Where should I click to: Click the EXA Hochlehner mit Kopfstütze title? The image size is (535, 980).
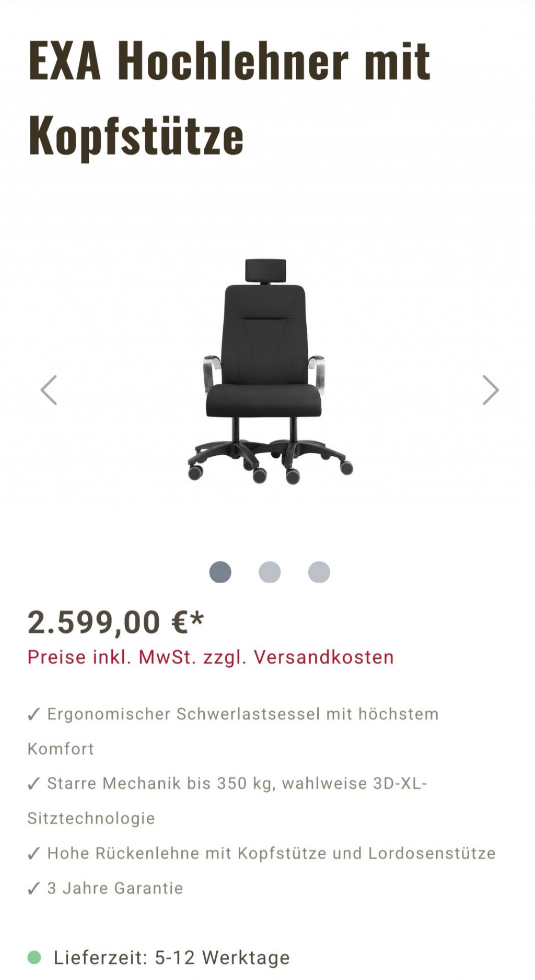coord(229,98)
